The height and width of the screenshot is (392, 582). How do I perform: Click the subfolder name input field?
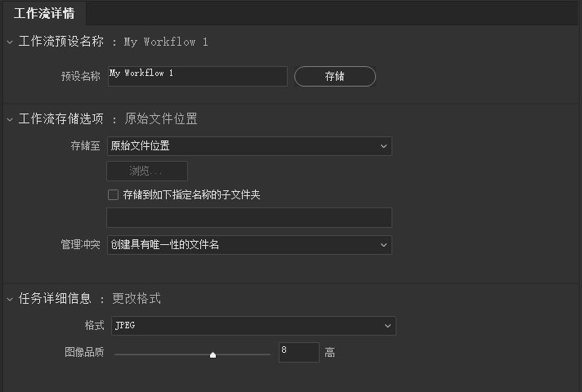click(249, 217)
